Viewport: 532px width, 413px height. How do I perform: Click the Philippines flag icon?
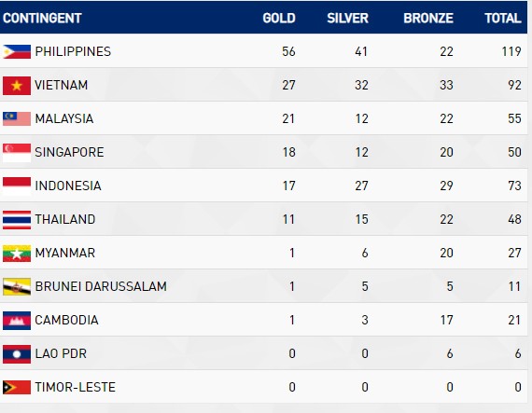coord(17,52)
